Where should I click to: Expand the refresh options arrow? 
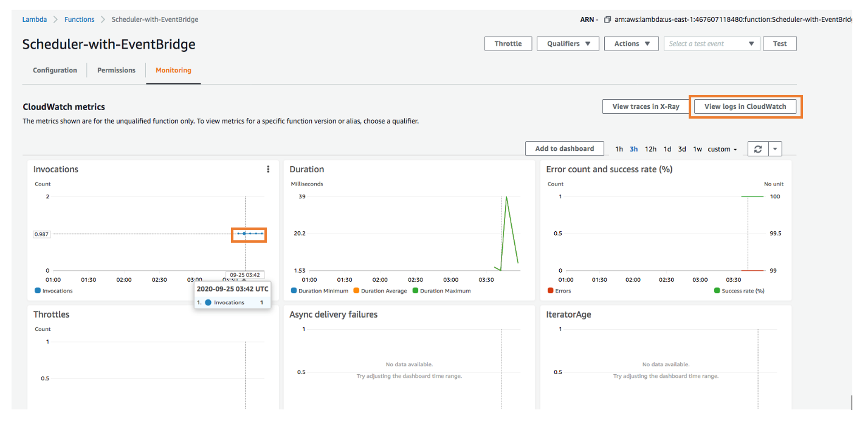click(x=775, y=148)
